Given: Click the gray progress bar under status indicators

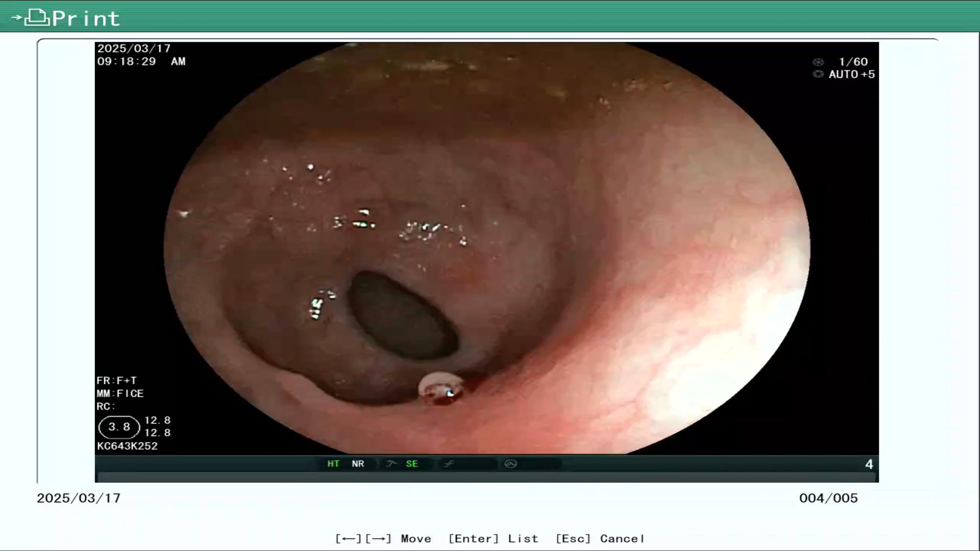Looking at the screenshot, I should [486, 478].
